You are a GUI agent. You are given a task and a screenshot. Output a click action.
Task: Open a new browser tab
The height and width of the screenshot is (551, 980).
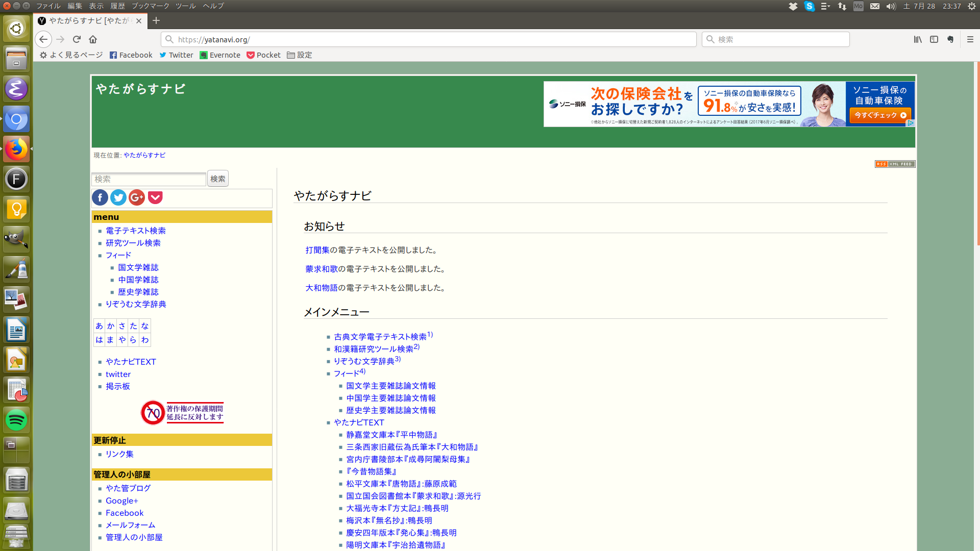(x=156, y=21)
